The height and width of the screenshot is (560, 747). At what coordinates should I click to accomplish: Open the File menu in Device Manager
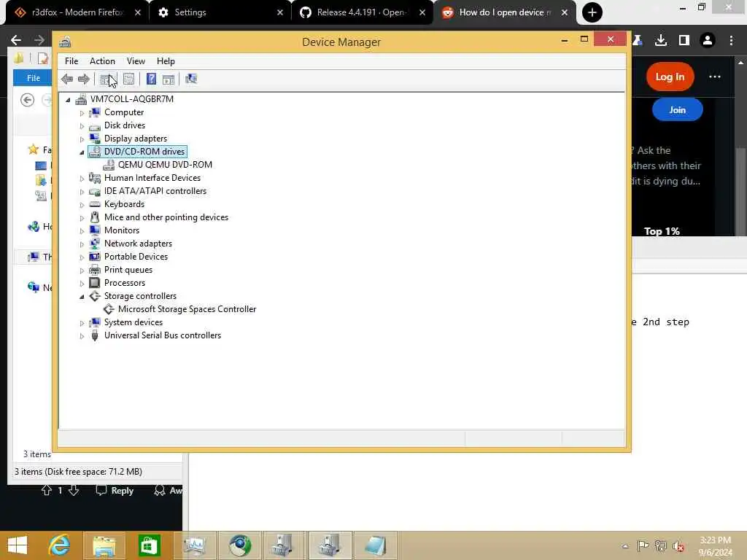click(x=71, y=61)
